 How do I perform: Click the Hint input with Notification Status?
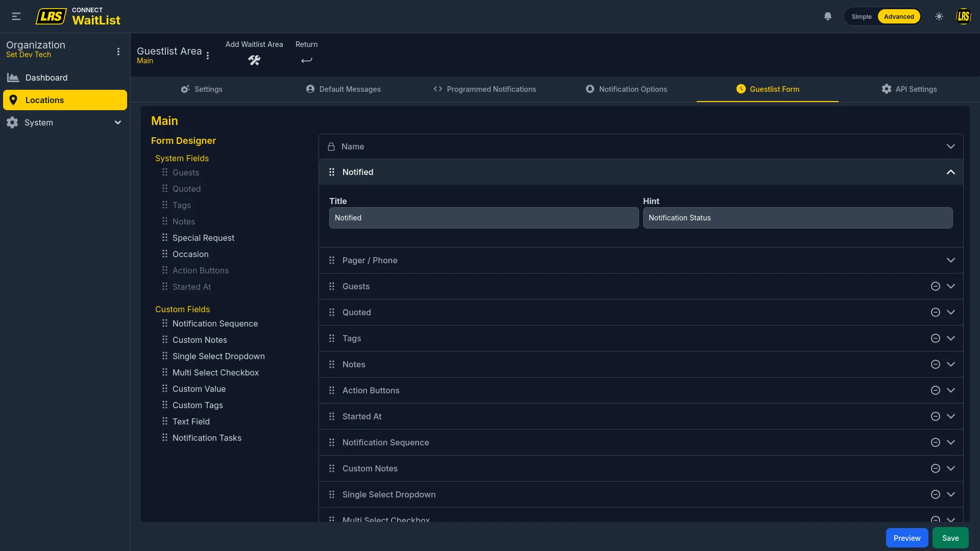coord(798,218)
